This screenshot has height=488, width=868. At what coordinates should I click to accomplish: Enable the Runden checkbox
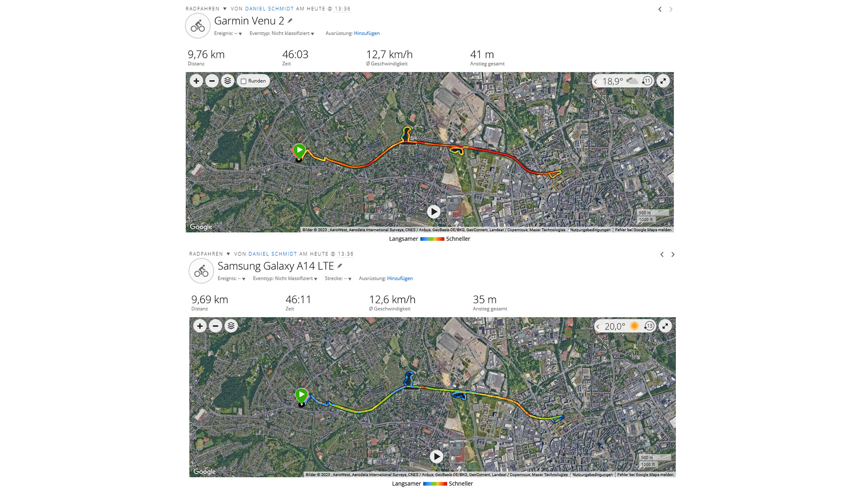(244, 81)
